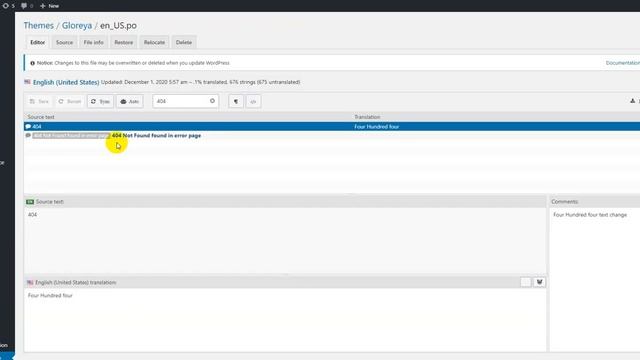Go to the Restore tab

point(123,42)
